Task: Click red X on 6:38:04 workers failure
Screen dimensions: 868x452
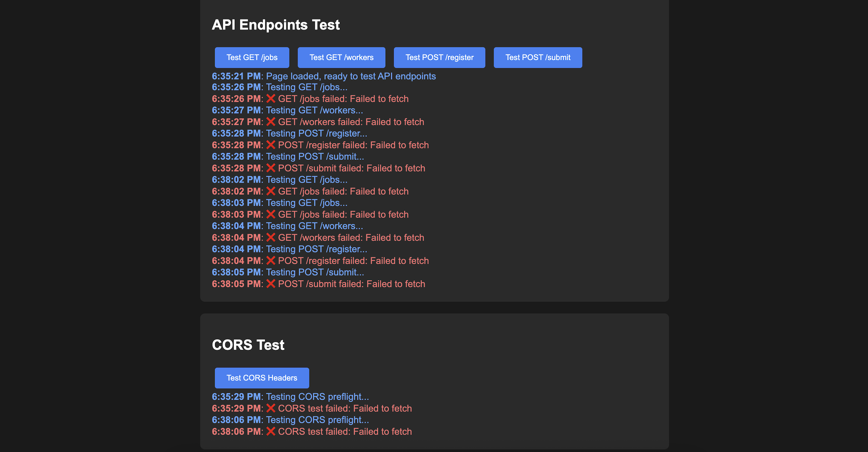Action: pyautogui.click(x=271, y=238)
